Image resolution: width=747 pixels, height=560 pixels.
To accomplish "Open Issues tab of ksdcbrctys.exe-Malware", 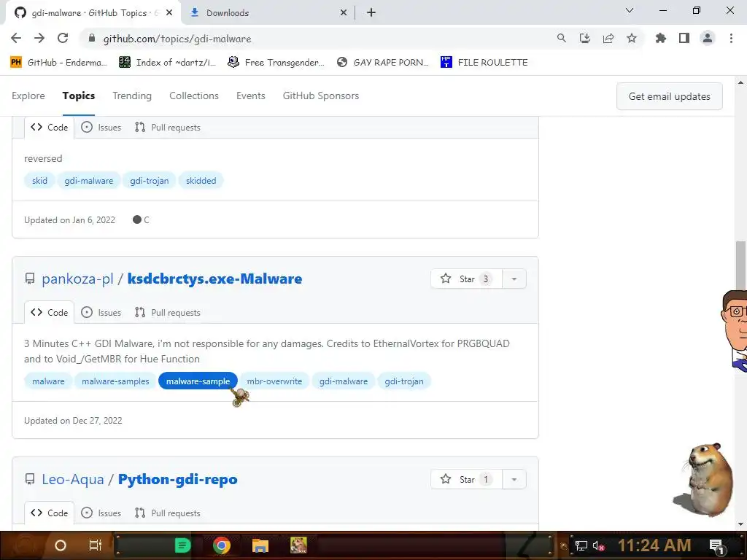I will click(x=101, y=312).
